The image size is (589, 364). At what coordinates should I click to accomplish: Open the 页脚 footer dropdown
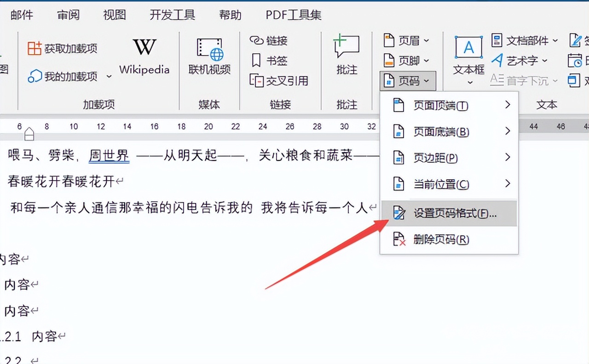point(407,60)
